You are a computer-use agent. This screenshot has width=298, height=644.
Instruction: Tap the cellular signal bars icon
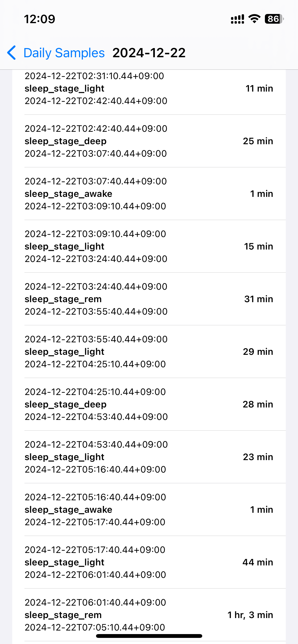[237, 19]
